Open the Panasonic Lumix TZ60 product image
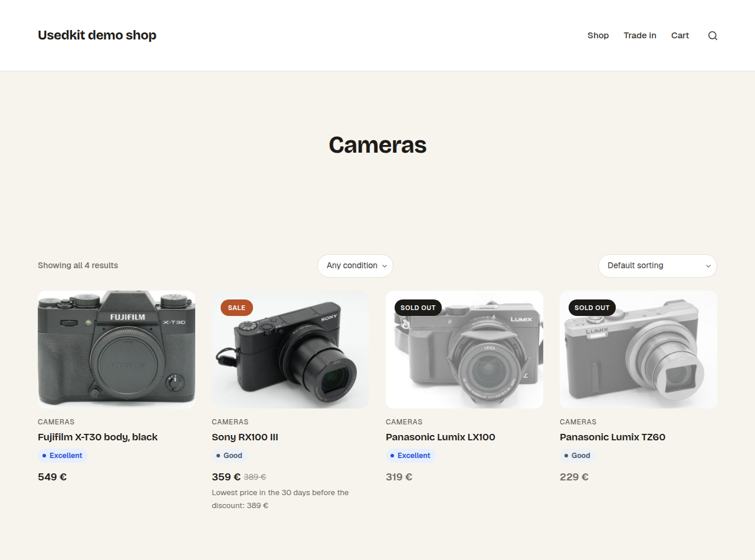This screenshot has height=560, width=755. click(638, 350)
